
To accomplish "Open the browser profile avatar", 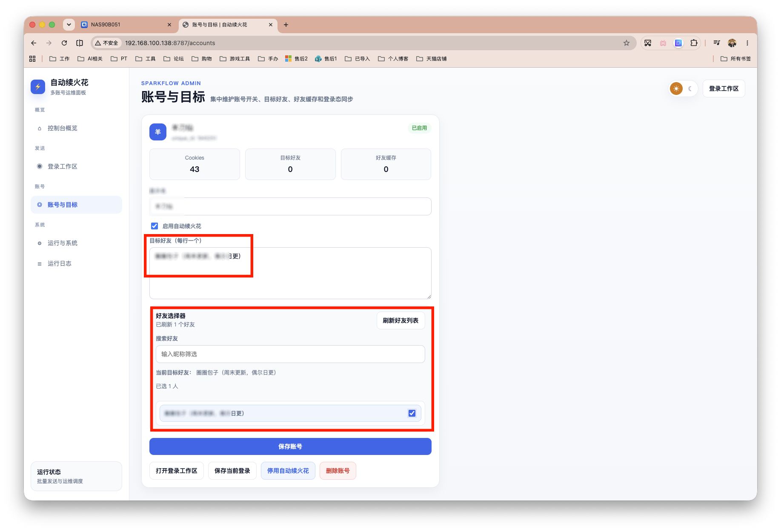I will [x=732, y=43].
